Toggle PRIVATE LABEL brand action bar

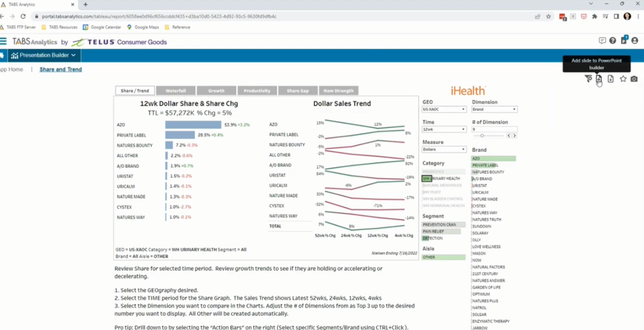(485, 165)
